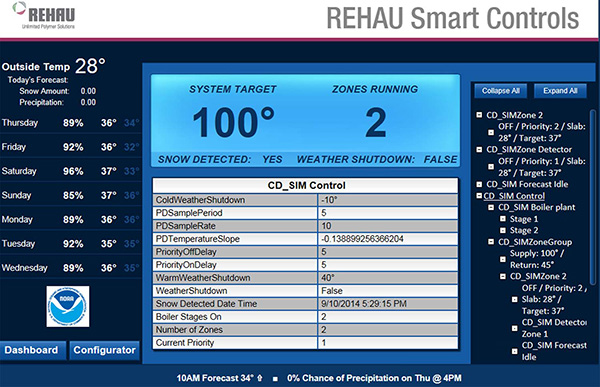
Task: Click the REHAU Smart Controls title
Action: pyautogui.click(x=453, y=18)
